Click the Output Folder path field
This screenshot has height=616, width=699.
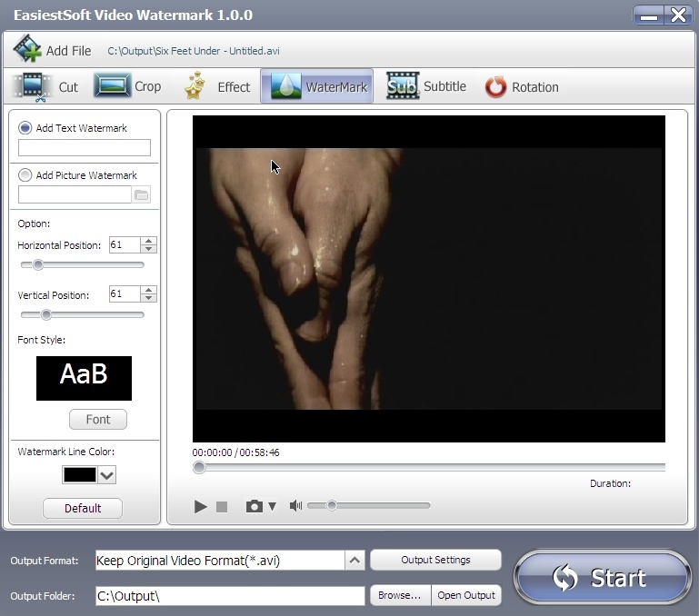(230, 596)
